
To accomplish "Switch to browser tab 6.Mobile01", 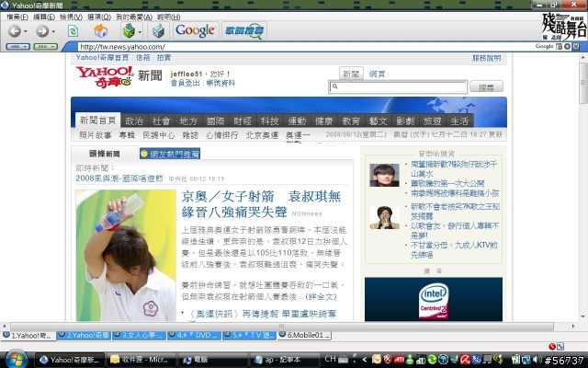I will [x=304, y=335].
